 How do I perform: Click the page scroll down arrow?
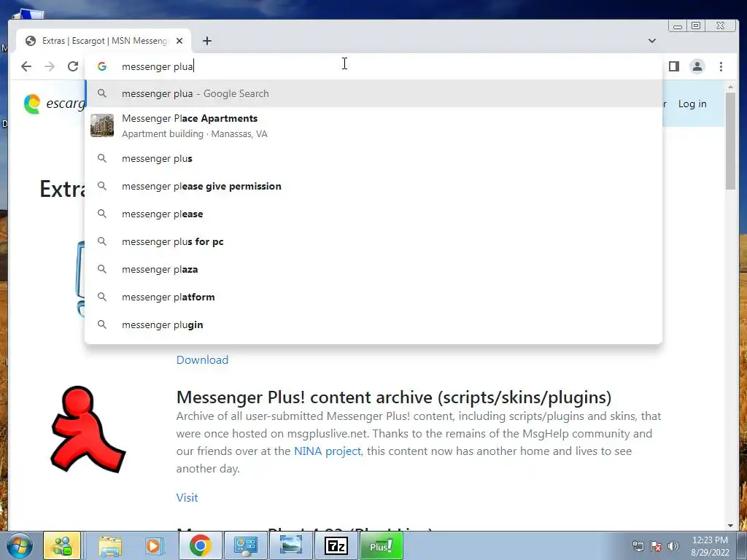coord(730,526)
